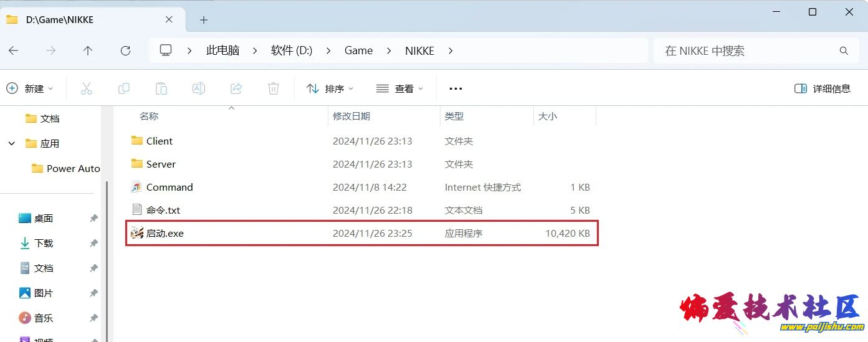The image size is (868, 342).
Task: Click the Paste clipboard icon
Action: pos(161,88)
